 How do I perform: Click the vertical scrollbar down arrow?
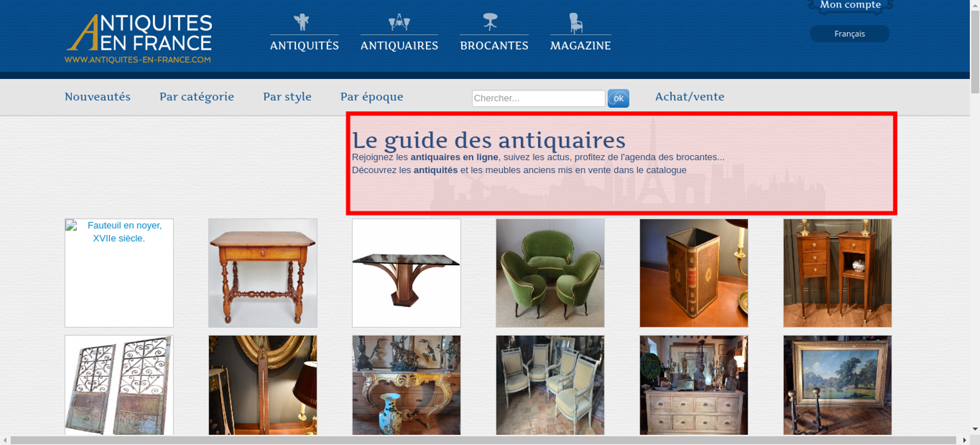point(975,429)
